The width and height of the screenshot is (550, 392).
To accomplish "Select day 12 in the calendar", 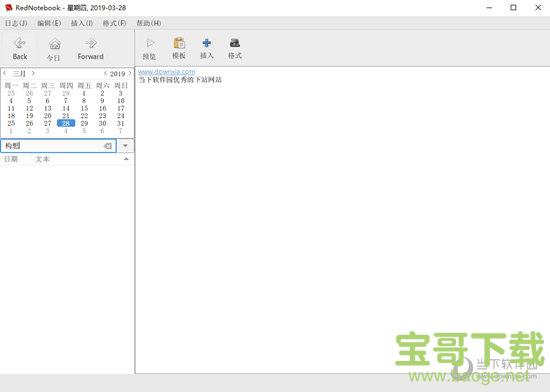I will (29, 108).
